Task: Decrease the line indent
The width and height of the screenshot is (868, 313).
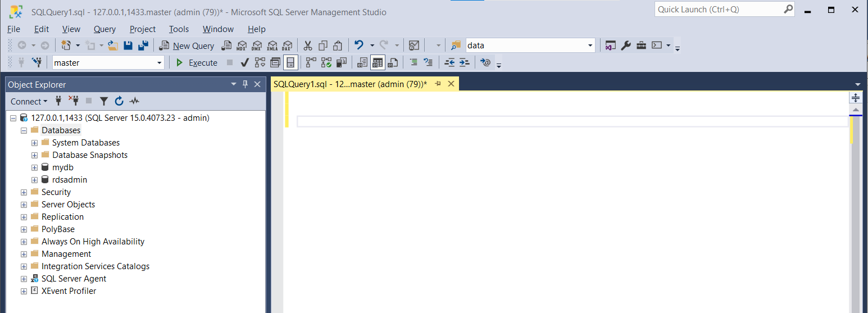Action: 449,62
